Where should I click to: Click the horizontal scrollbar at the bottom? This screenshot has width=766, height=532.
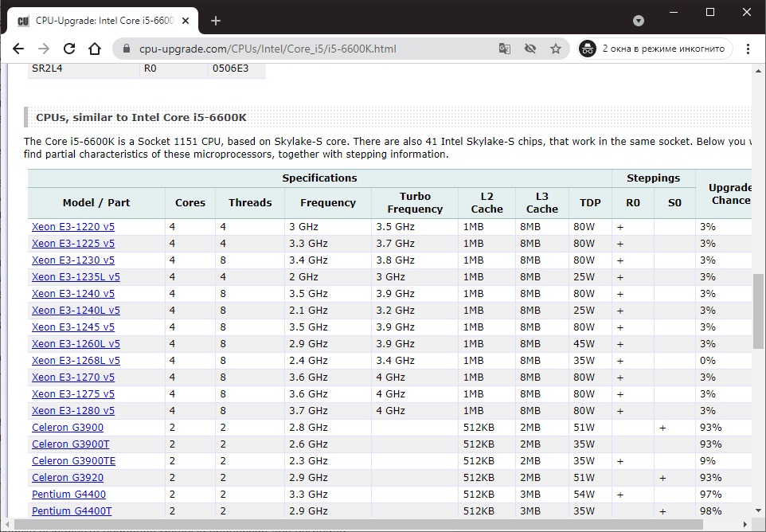pyautogui.click(x=358, y=525)
